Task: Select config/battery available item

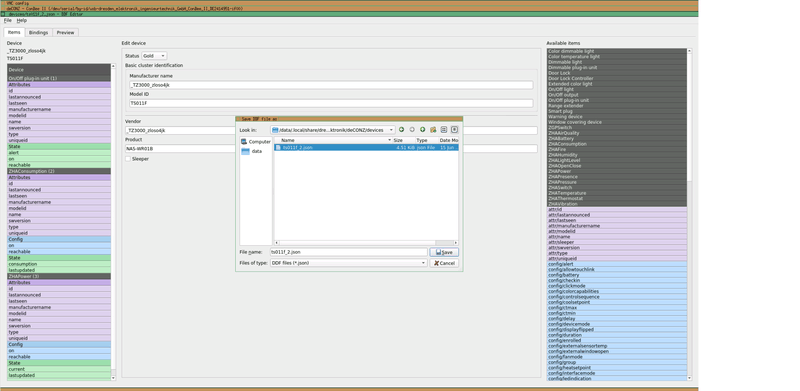Action: pyautogui.click(x=617, y=275)
